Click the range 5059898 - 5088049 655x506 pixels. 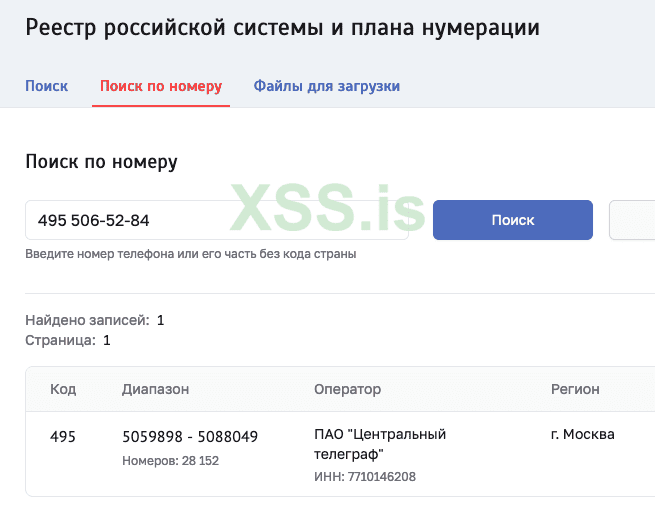coord(190,436)
